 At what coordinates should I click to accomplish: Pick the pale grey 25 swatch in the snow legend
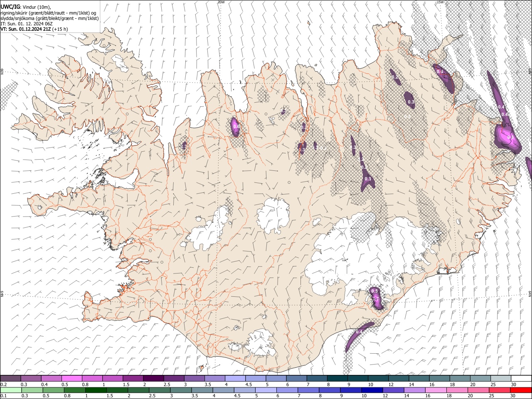(x=501, y=378)
